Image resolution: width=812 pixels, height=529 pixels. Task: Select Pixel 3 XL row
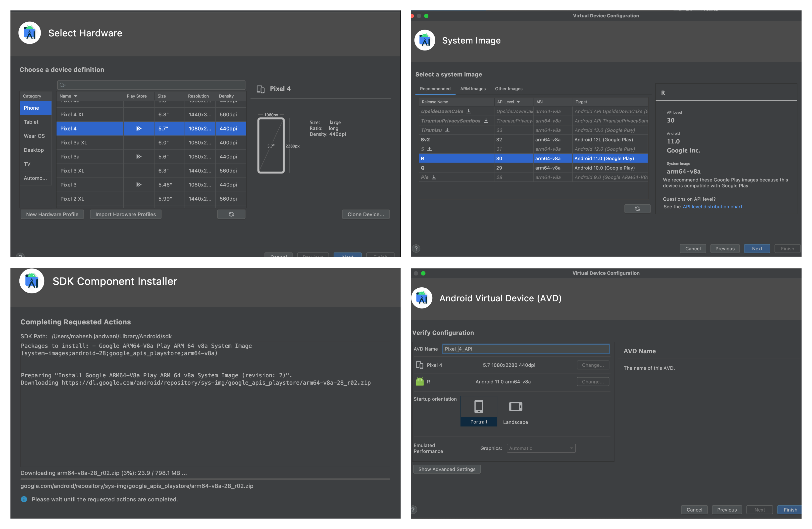point(151,171)
